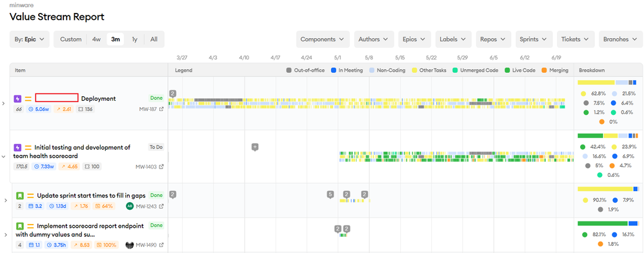Click the 5.06w duration badge
This screenshot has width=644, height=253.
(x=39, y=109)
